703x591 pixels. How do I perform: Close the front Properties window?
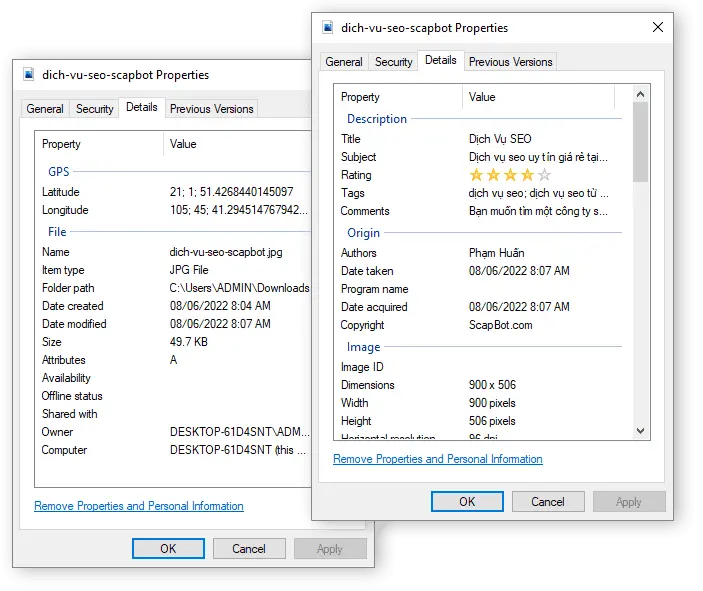coord(658,27)
